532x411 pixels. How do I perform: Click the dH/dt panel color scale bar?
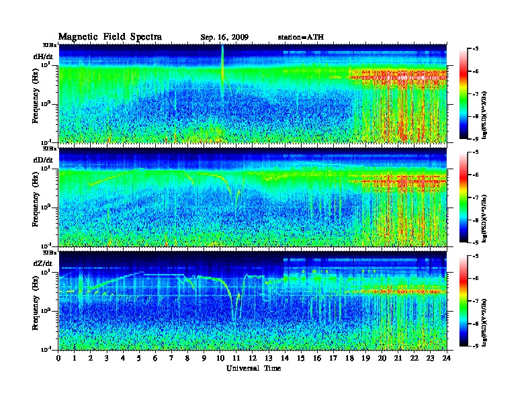coord(463,94)
